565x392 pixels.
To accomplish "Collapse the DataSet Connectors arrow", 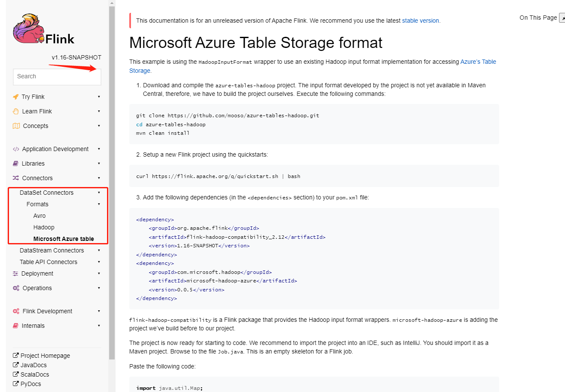I will [99, 193].
